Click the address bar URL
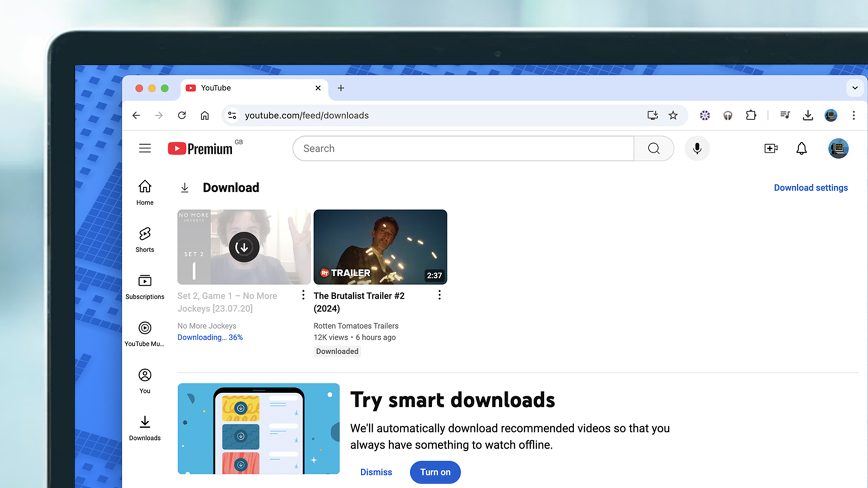Screen dimensions: 868x488 point(306,115)
